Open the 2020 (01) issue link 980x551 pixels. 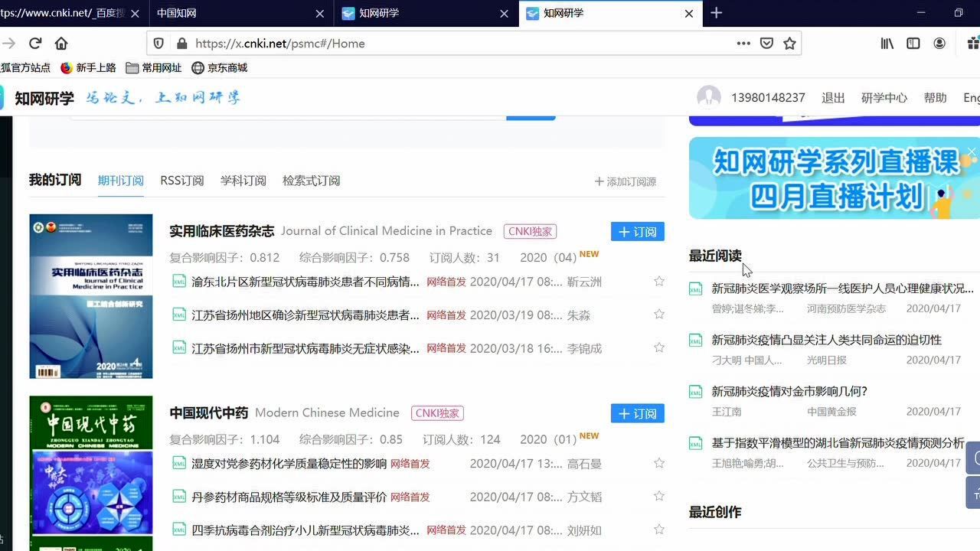click(548, 439)
